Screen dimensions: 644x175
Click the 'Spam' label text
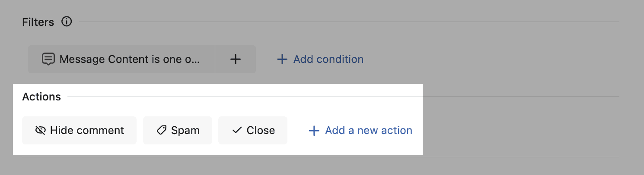point(185,130)
